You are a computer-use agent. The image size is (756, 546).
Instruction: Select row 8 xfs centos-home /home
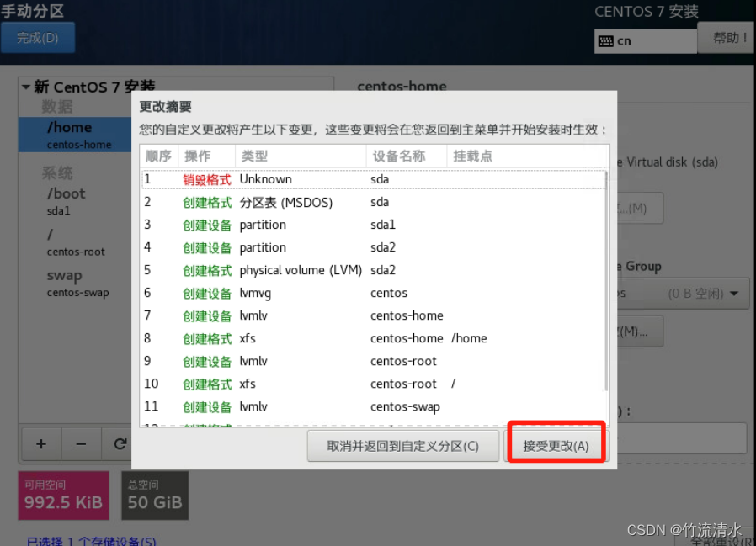coord(373,338)
